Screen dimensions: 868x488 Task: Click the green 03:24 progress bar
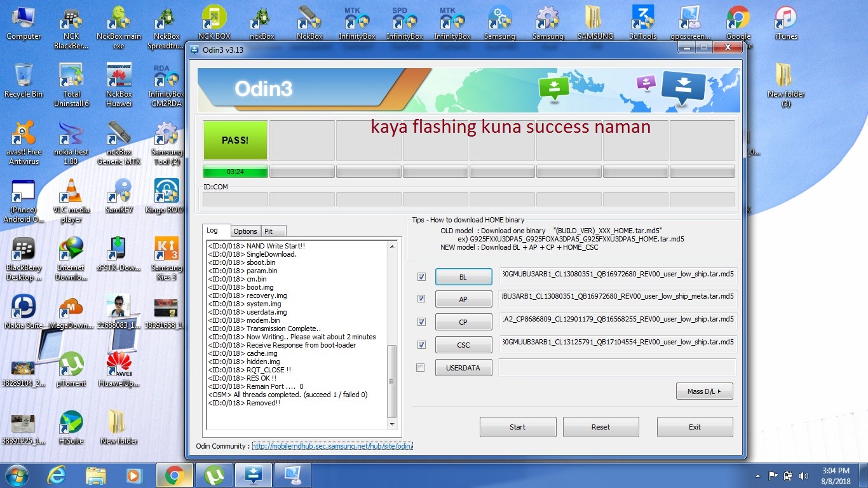tap(235, 172)
